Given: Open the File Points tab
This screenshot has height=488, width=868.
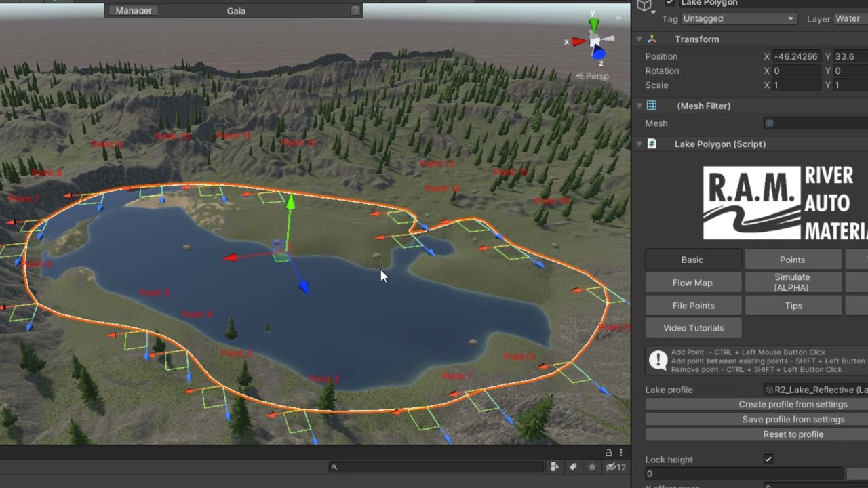Looking at the screenshot, I should 692,306.
